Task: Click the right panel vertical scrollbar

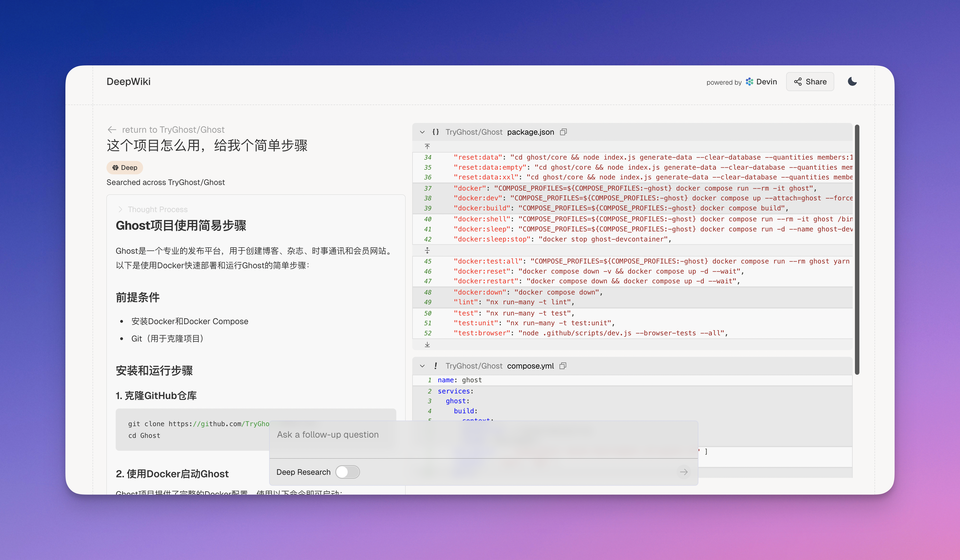Action: [x=857, y=250]
